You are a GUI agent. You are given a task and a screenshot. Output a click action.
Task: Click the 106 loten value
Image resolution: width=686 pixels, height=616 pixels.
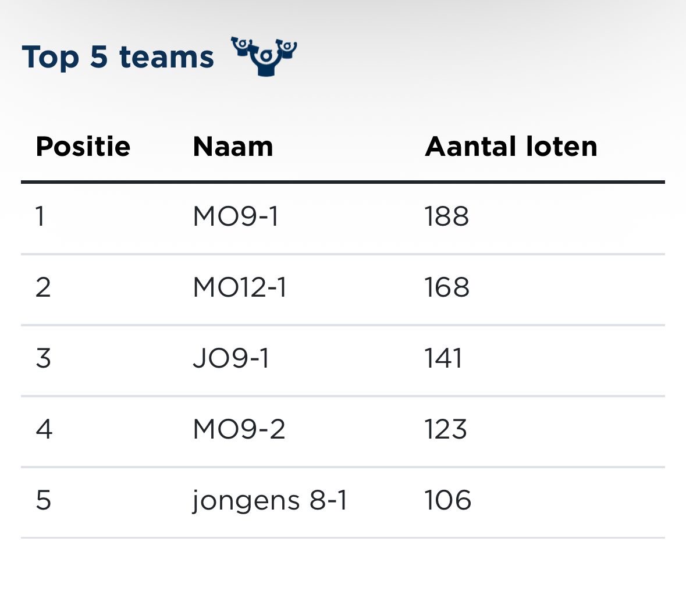coord(447,501)
